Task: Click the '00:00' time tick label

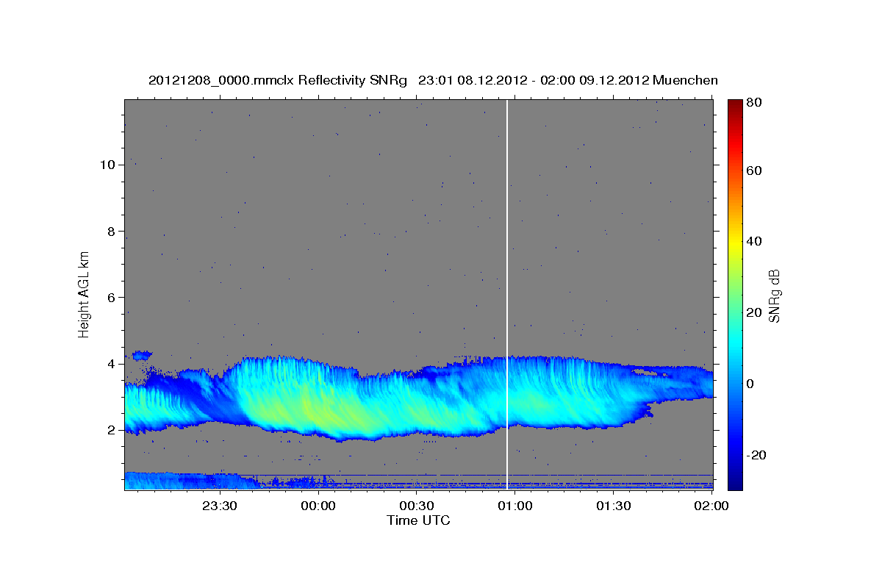Action: (x=318, y=506)
